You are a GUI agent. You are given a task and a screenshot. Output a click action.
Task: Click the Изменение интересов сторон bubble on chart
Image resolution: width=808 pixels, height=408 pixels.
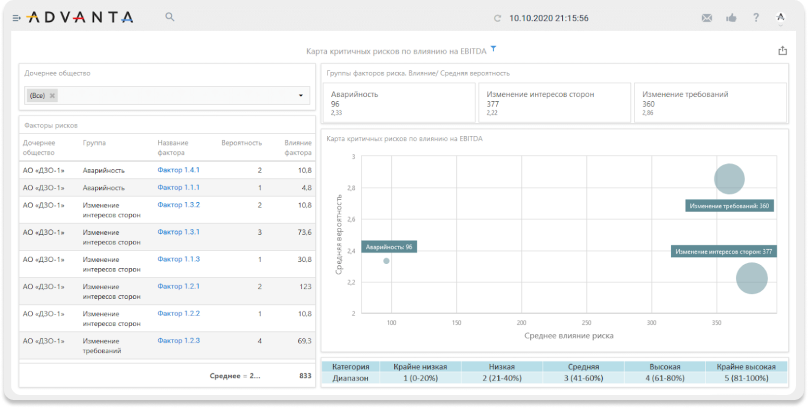pos(751,278)
